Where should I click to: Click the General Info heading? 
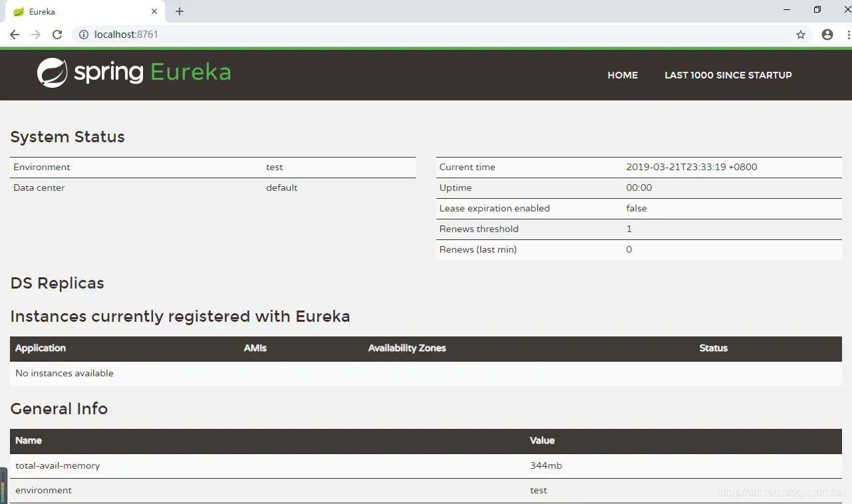tap(59, 409)
